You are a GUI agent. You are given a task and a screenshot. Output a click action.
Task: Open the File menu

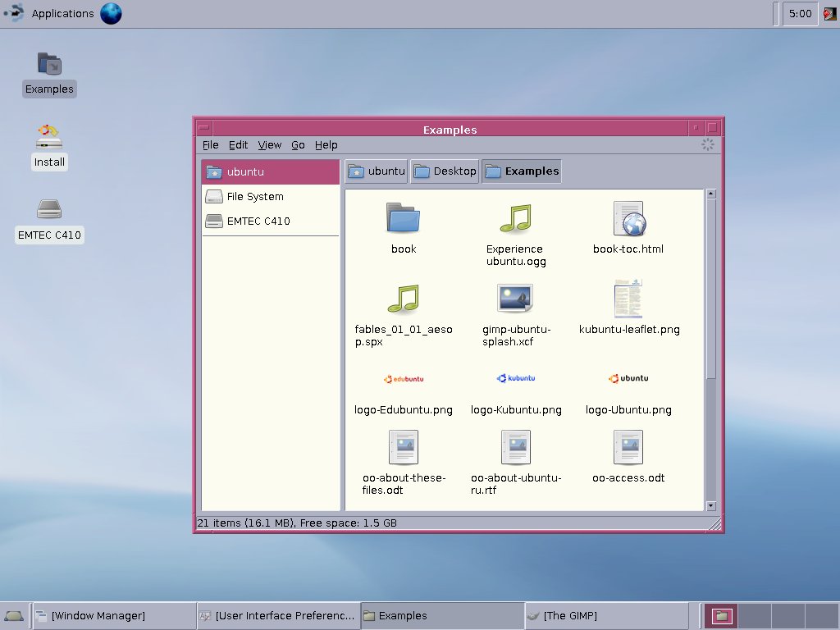pyautogui.click(x=211, y=145)
